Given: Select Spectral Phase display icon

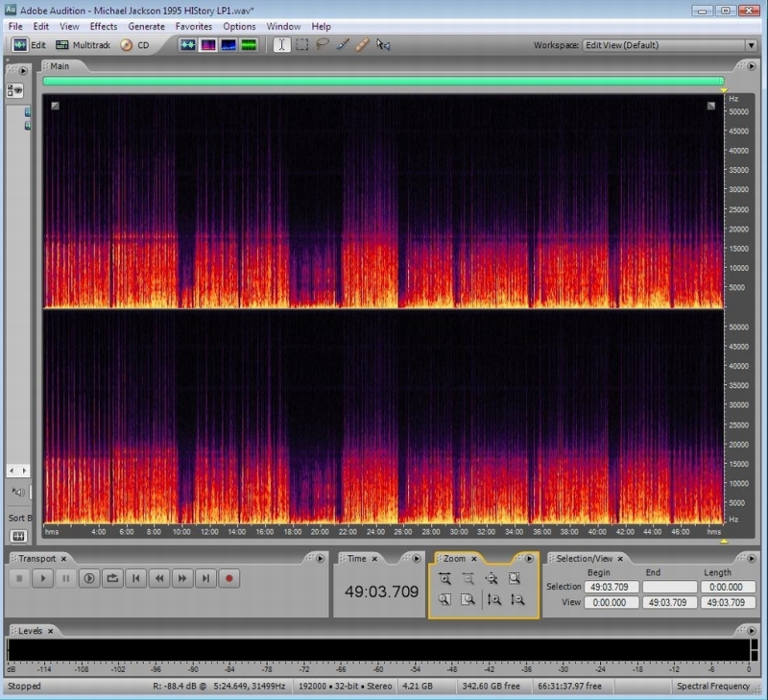Looking at the screenshot, I should (249, 45).
